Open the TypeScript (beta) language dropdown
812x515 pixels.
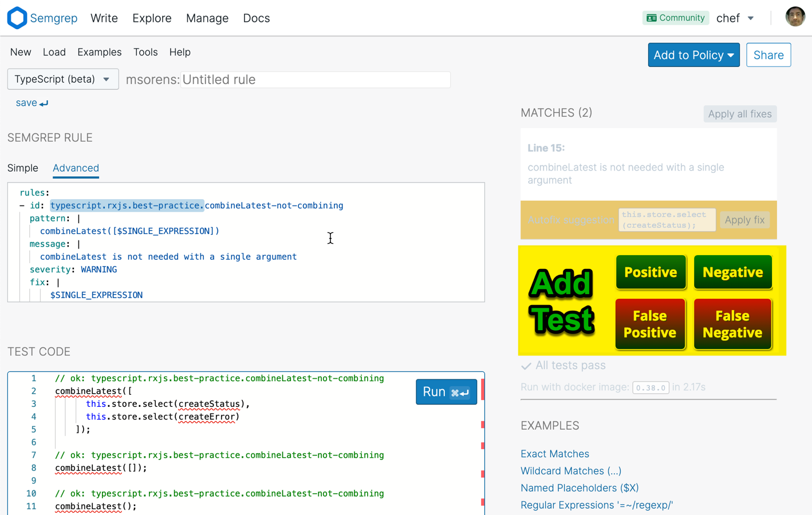tap(62, 79)
